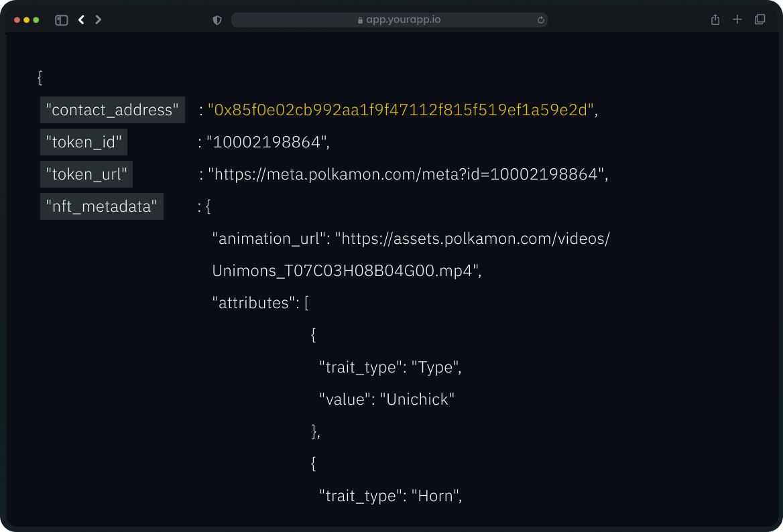Select the "token_url" key label

(x=86, y=174)
